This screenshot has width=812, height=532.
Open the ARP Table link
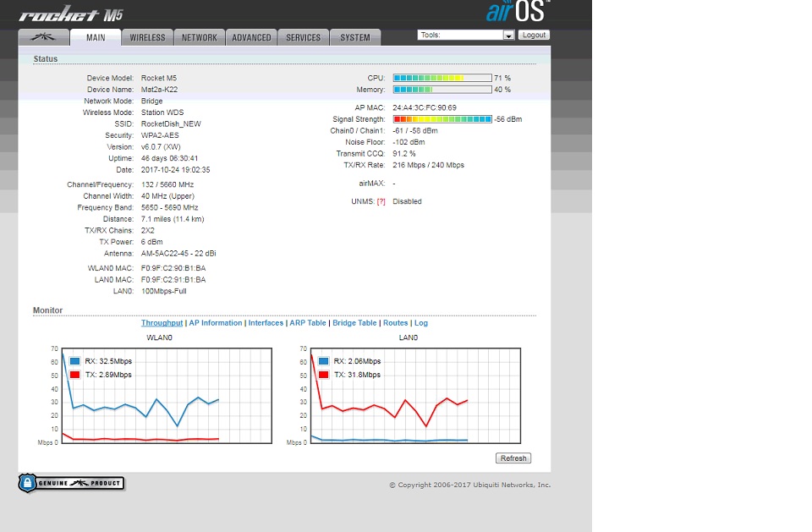tap(308, 323)
